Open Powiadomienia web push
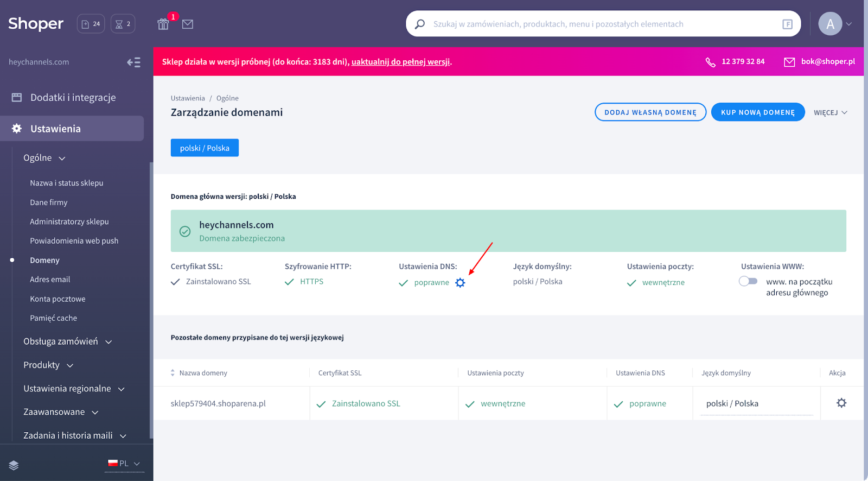Image resolution: width=868 pixels, height=481 pixels. [74, 241]
